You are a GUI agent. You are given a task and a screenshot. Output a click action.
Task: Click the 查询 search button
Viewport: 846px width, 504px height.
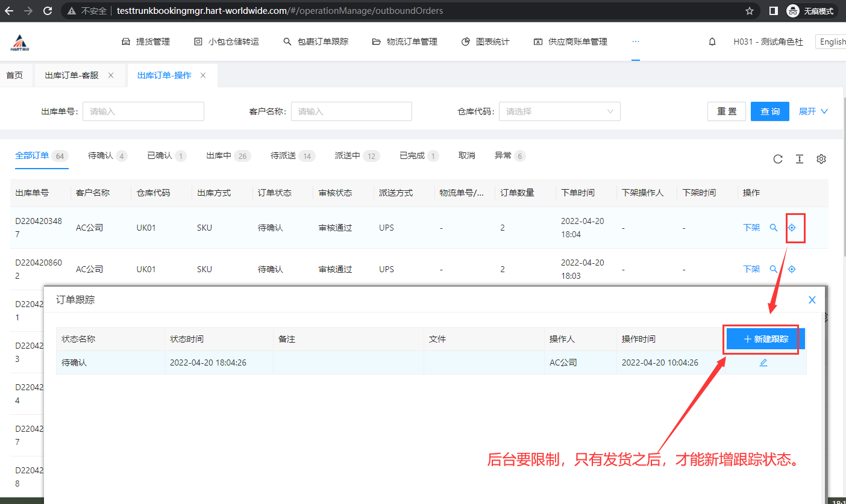click(x=769, y=111)
